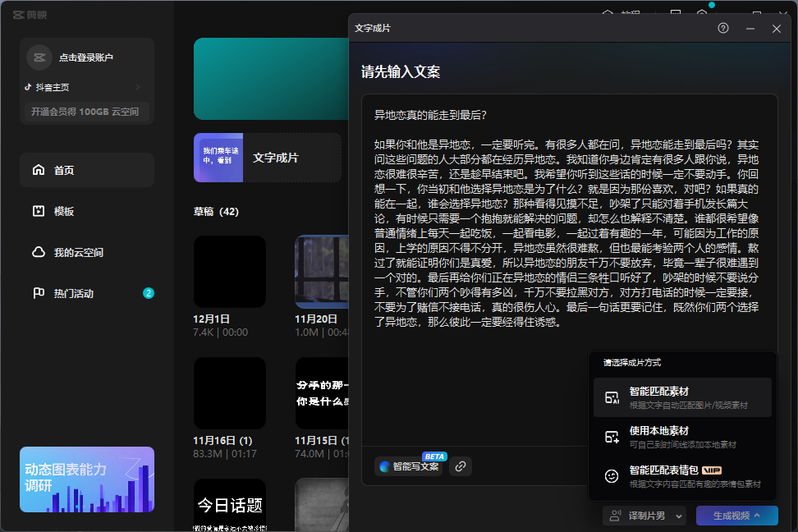Open the 开通会员得100GB云空间 membership link
Image resolution: width=798 pixels, height=532 pixels.
[x=86, y=112]
